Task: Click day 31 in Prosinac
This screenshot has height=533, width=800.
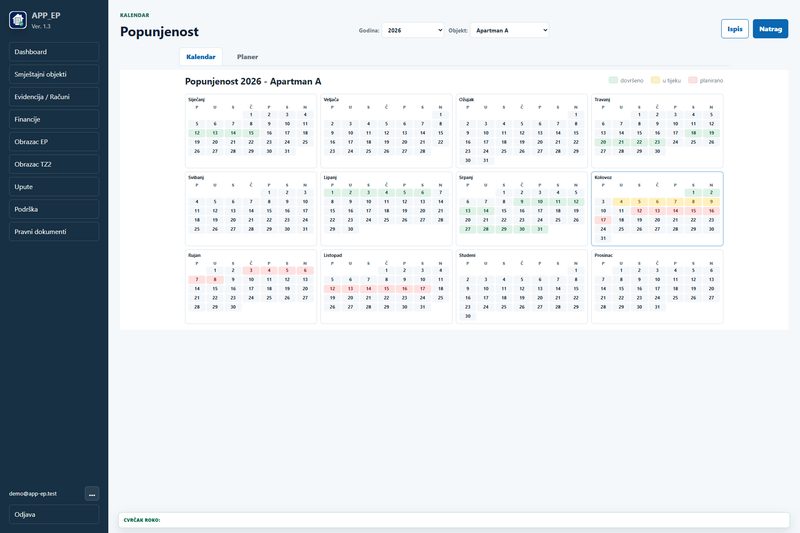Action: click(x=657, y=308)
